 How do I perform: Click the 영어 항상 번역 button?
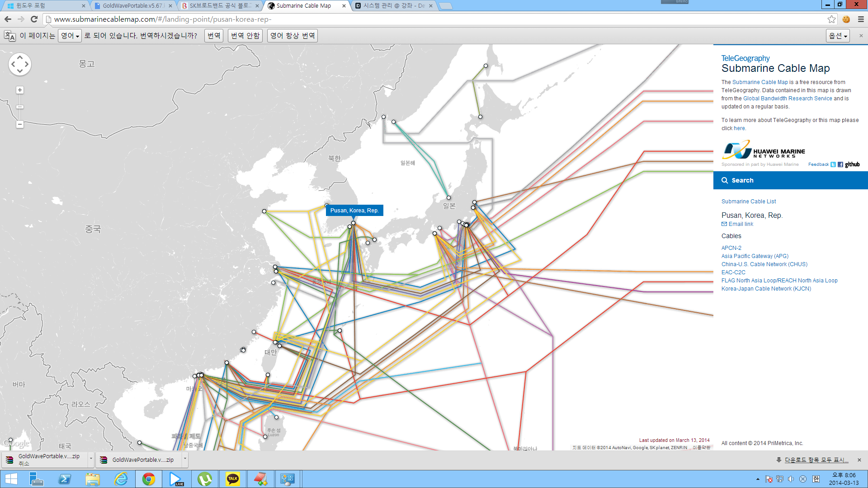(x=292, y=36)
